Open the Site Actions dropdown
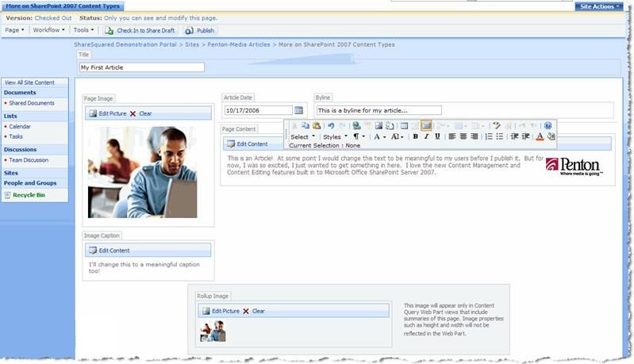This screenshot has height=364, width=634. click(600, 6)
